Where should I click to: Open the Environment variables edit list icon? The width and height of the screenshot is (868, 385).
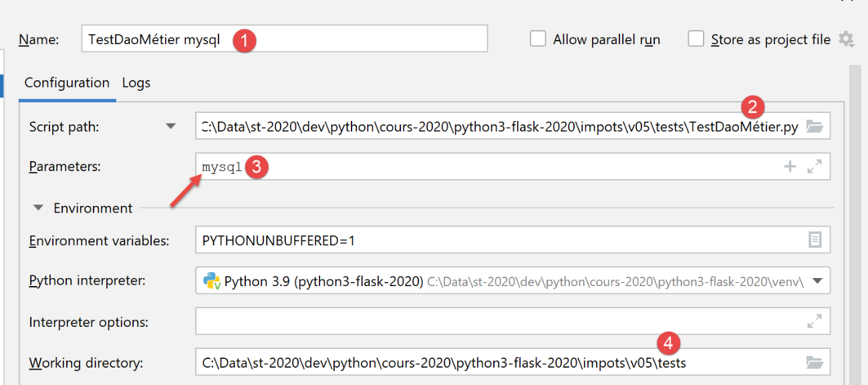[815, 240]
